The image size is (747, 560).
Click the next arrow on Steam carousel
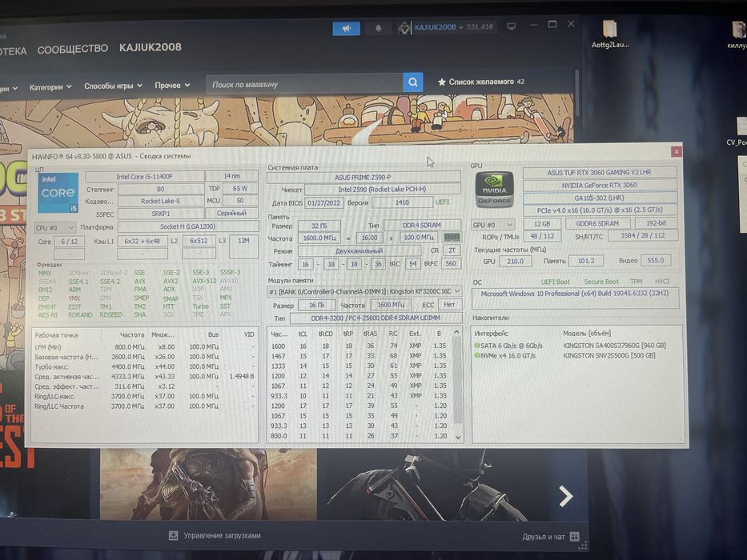pos(565,496)
